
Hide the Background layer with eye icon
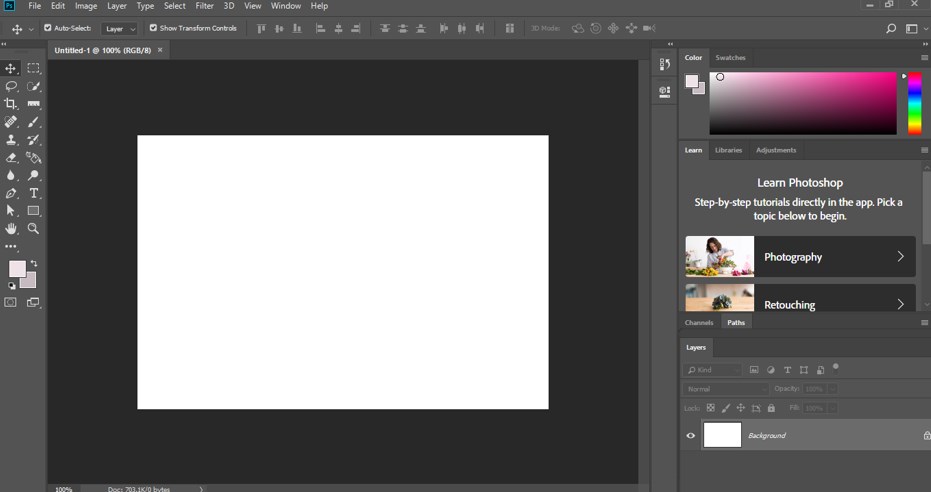tap(690, 435)
